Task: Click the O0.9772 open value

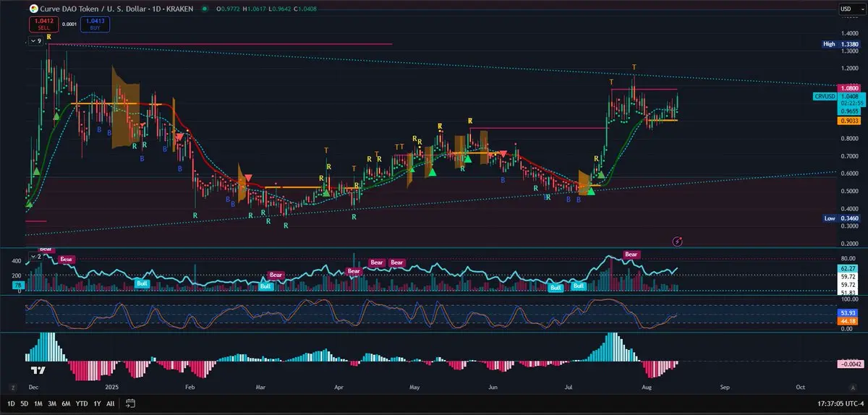Action: [229, 9]
